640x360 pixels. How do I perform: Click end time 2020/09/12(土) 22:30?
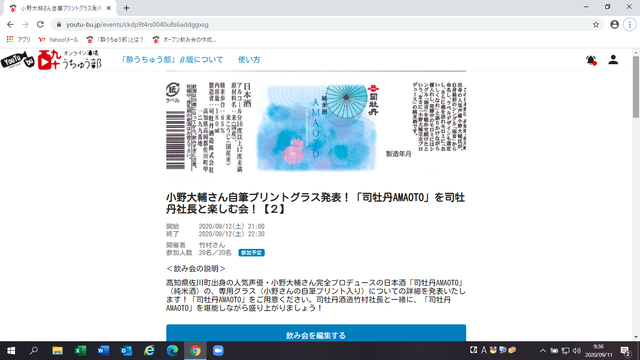(231, 234)
